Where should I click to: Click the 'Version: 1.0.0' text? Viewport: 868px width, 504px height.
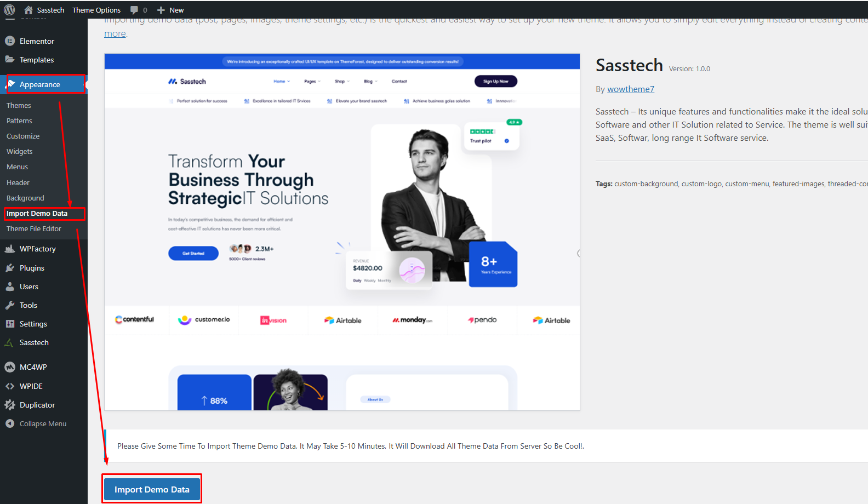689,69
